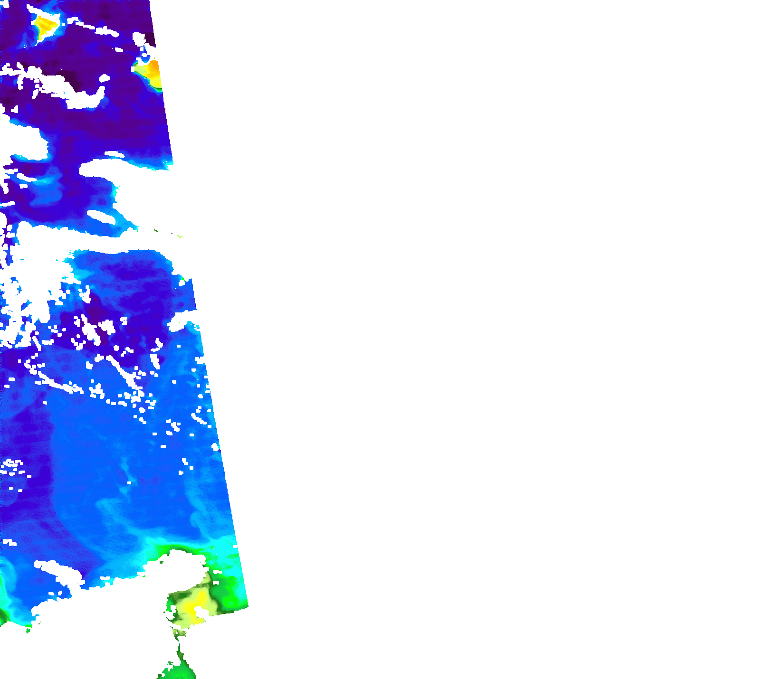The height and width of the screenshot is (679, 784).
Task: Click the cluster of white specks on the lower-left edge
Action: tap(13, 467)
